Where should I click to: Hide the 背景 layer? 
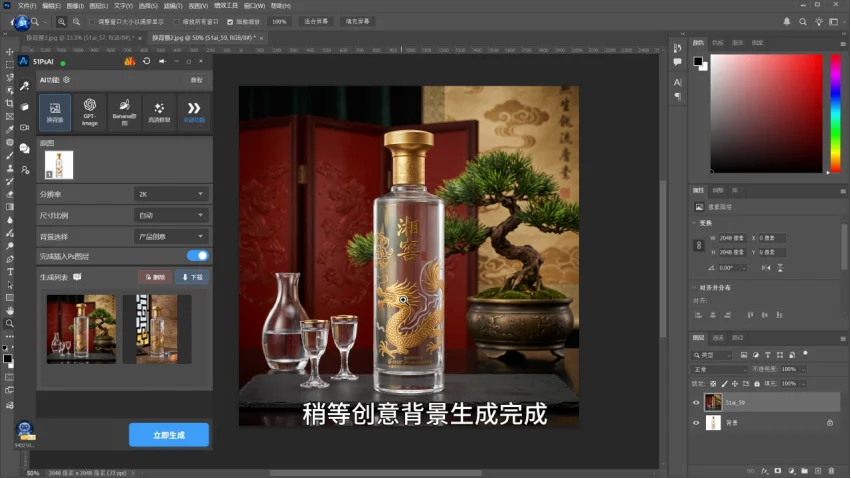696,423
